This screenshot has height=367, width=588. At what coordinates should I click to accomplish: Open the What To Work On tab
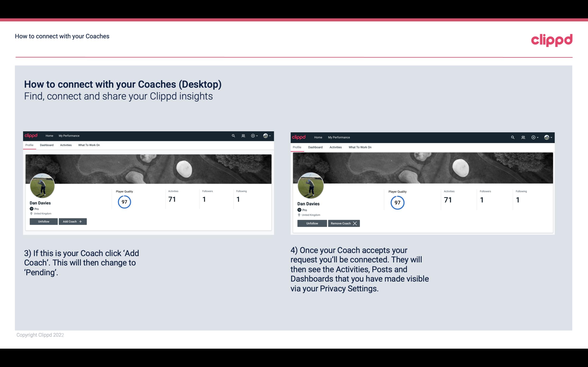pos(88,145)
